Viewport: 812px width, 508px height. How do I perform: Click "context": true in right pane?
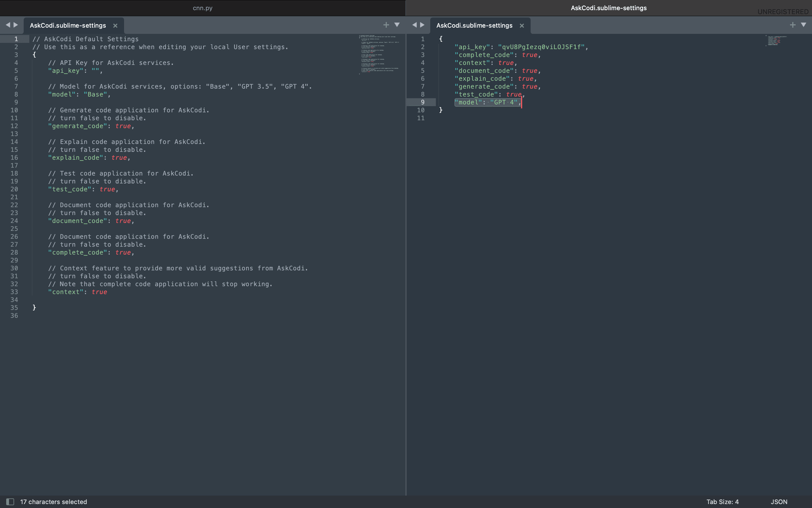[x=486, y=63]
